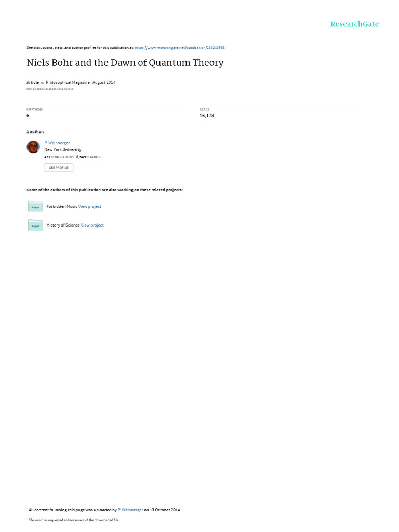Click the SEE PROFILE button
Viewport: 399px width, 532px height.
pyautogui.click(x=59, y=168)
